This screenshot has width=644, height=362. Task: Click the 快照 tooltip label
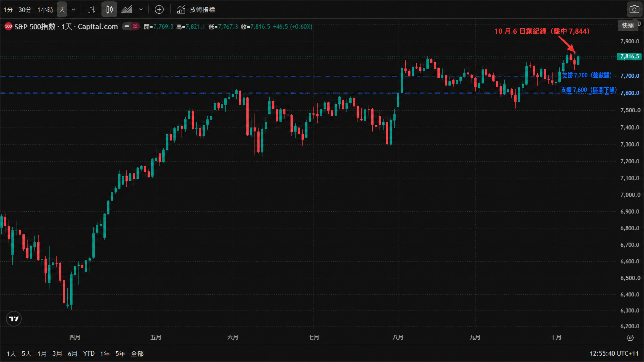[628, 25]
